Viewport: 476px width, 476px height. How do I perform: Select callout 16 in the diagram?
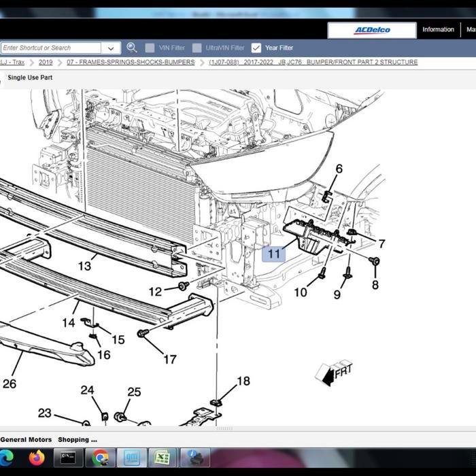point(104,355)
